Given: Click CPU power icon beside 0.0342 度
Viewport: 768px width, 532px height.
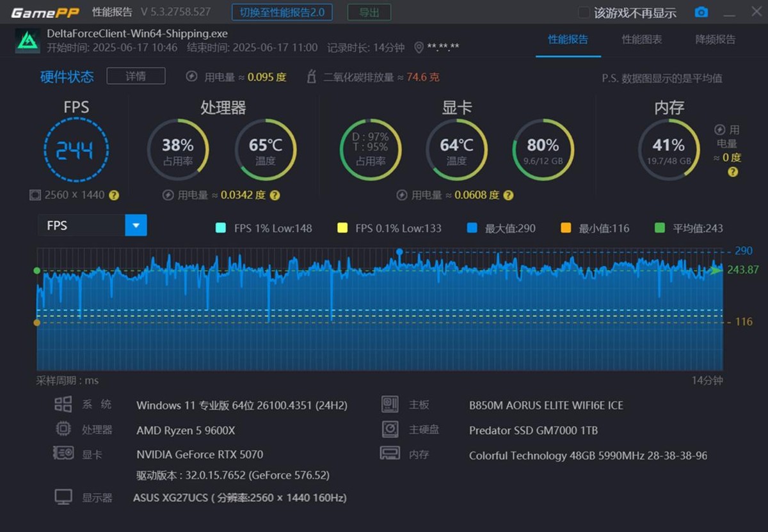Looking at the screenshot, I should pyautogui.click(x=168, y=195).
